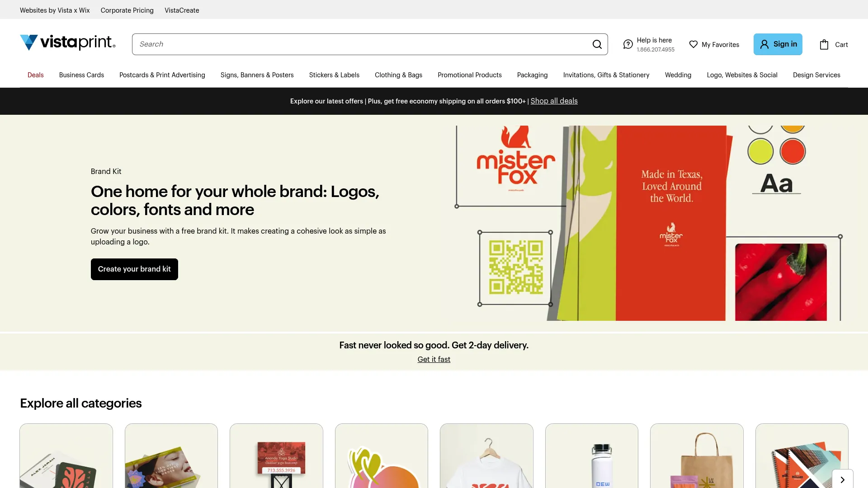Image resolution: width=868 pixels, height=488 pixels.
Task: Click the yard sign category thumbnail
Action: (276, 455)
